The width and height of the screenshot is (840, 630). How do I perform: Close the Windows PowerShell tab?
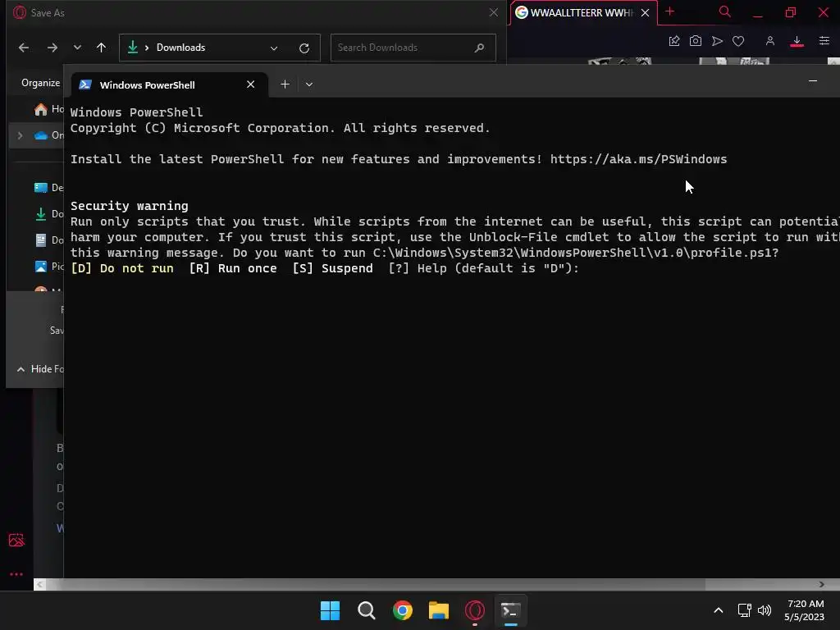(250, 84)
